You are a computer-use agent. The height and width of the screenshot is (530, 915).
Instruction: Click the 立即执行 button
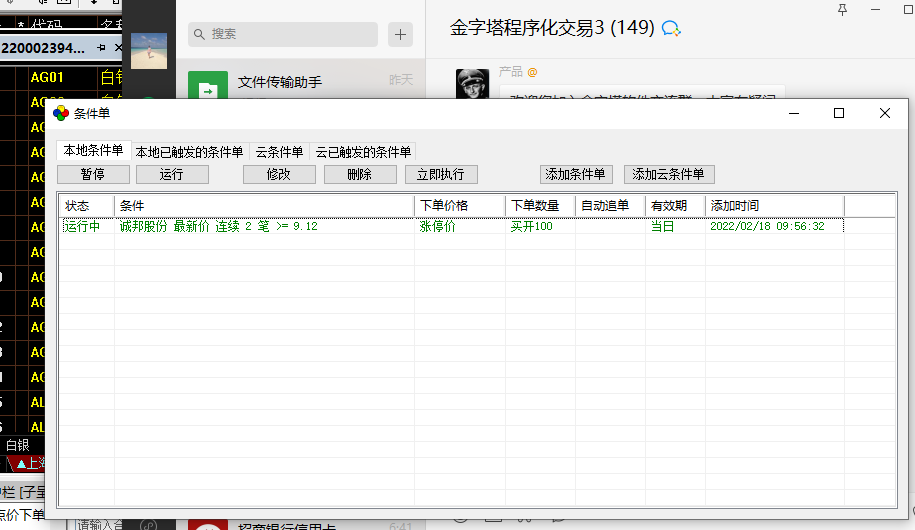[441, 175]
